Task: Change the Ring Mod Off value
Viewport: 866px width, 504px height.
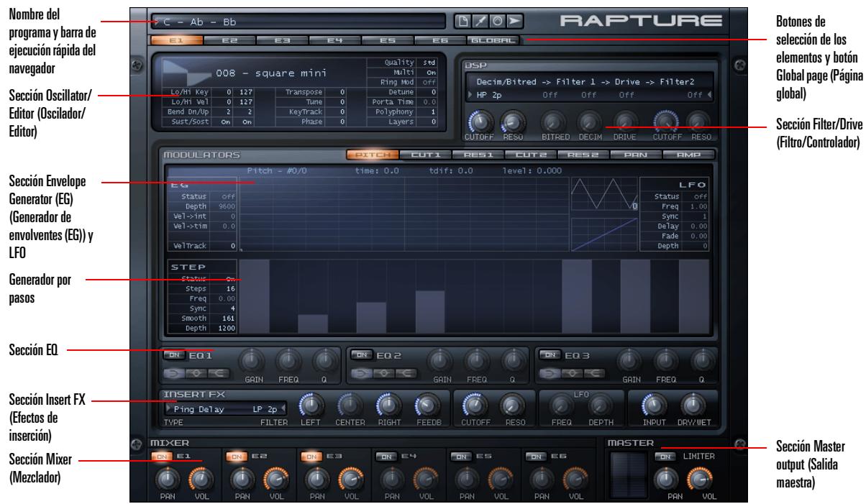Action: point(429,81)
